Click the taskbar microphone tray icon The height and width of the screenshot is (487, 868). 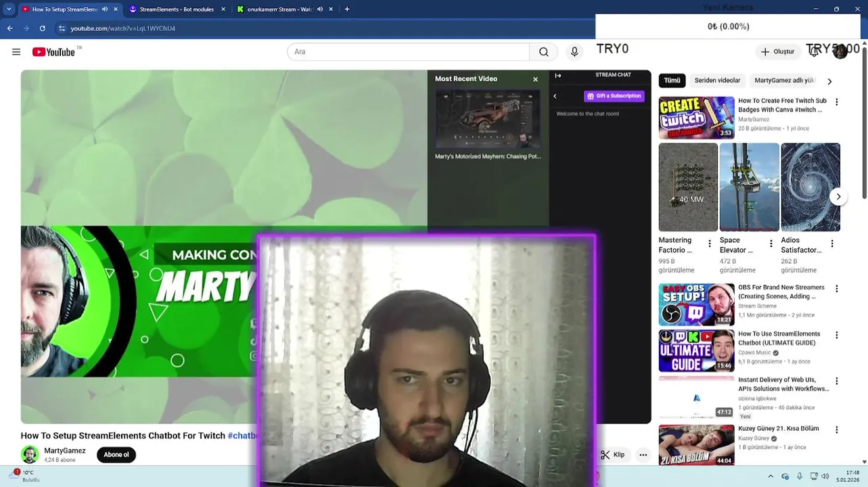800,476
